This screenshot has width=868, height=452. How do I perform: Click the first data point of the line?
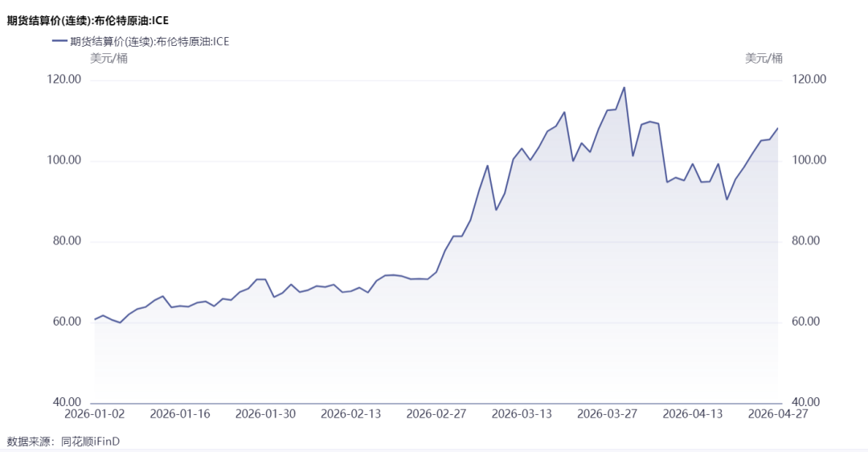(x=95, y=319)
